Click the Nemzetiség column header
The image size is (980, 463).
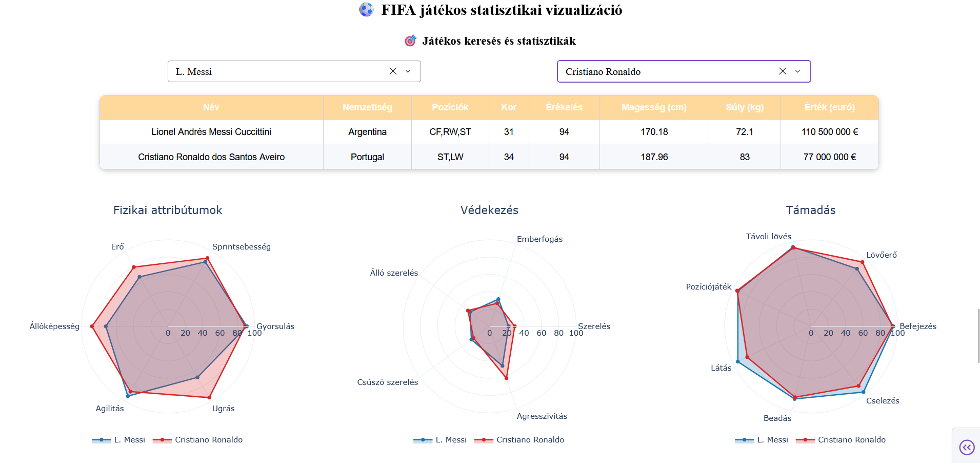click(367, 107)
